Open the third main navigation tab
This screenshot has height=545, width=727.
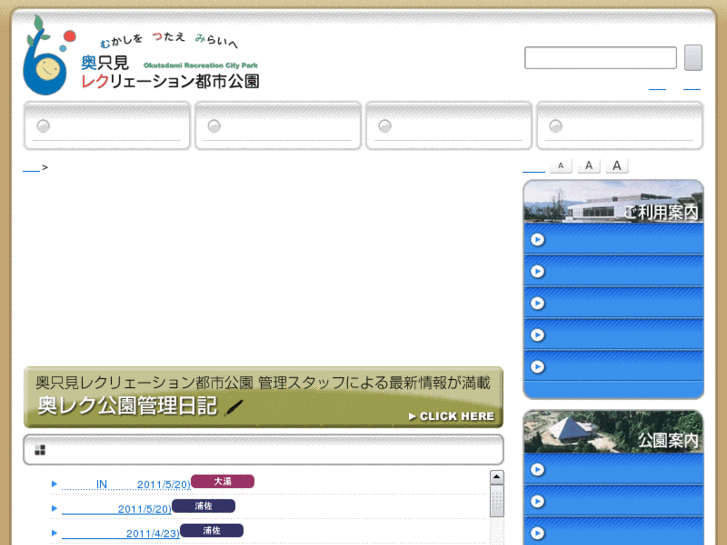[x=449, y=126]
